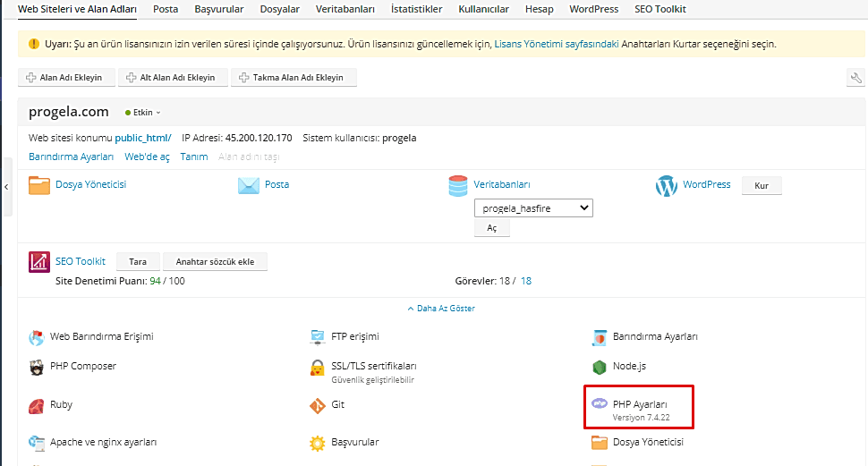This screenshot has height=466, width=868.
Task: Open the Etkin status dropdown
Action: click(143, 113)
